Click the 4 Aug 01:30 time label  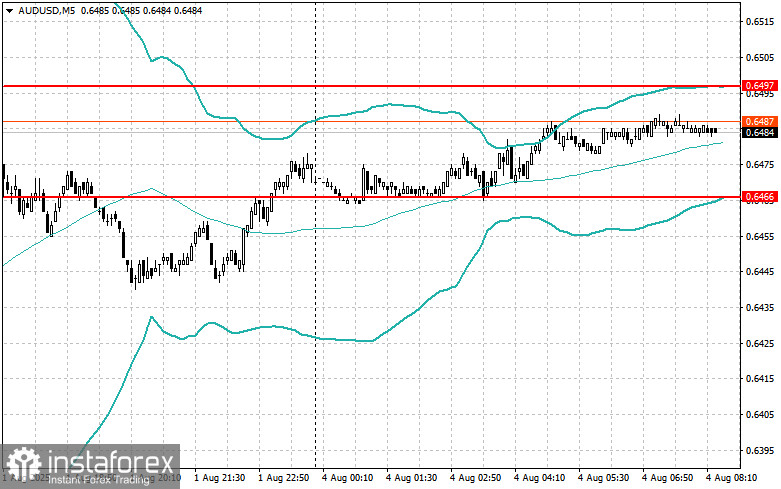[x=411, y=478]
